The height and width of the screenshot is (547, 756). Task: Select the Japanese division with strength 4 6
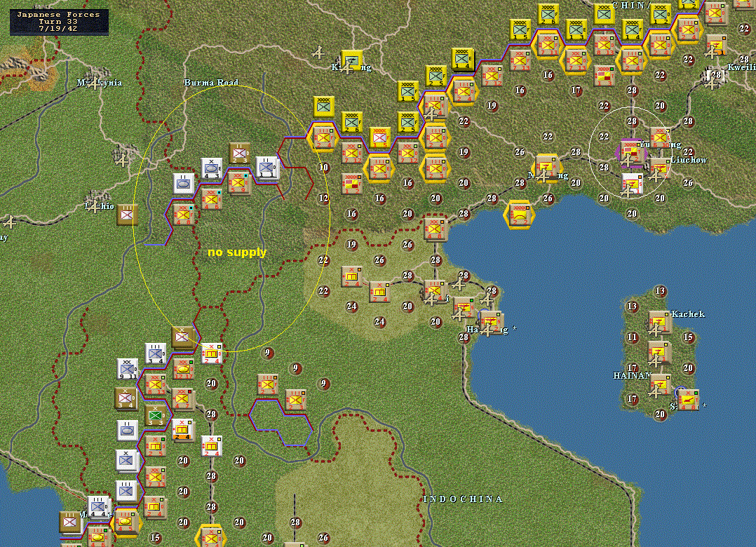click(x=211, y=198)
